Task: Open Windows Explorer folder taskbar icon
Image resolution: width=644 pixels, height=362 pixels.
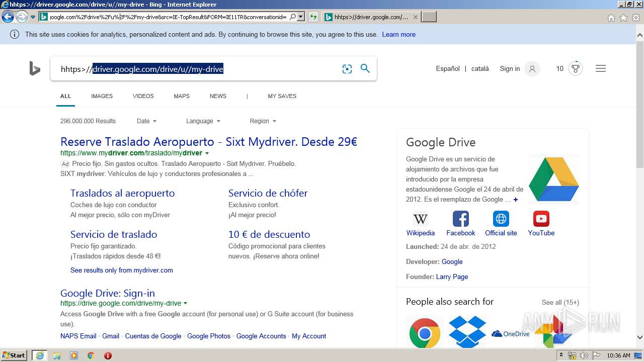Action: click(57, 355)
